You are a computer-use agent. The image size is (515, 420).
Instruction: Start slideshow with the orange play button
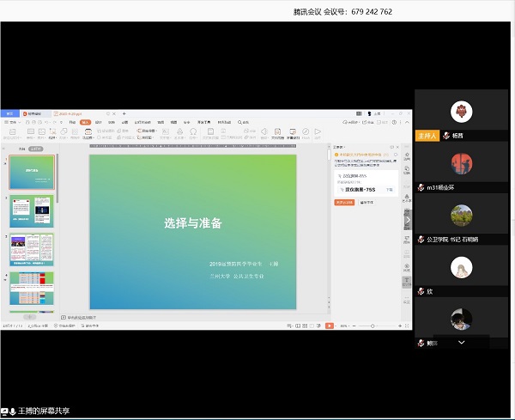click(329, 326)
